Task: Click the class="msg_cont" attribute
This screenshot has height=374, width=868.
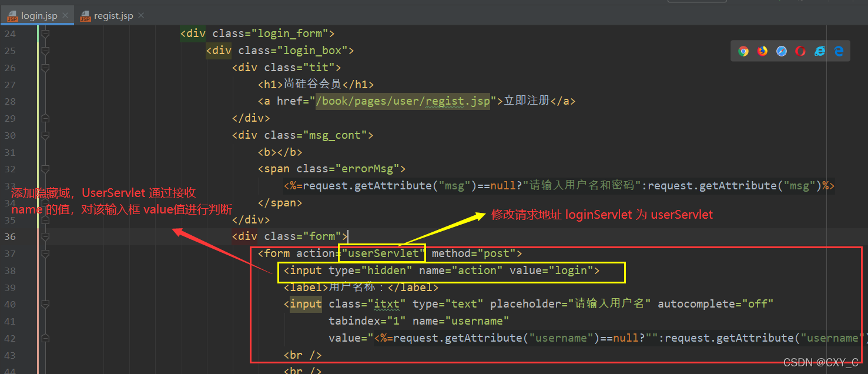Action: coord(316,135)
